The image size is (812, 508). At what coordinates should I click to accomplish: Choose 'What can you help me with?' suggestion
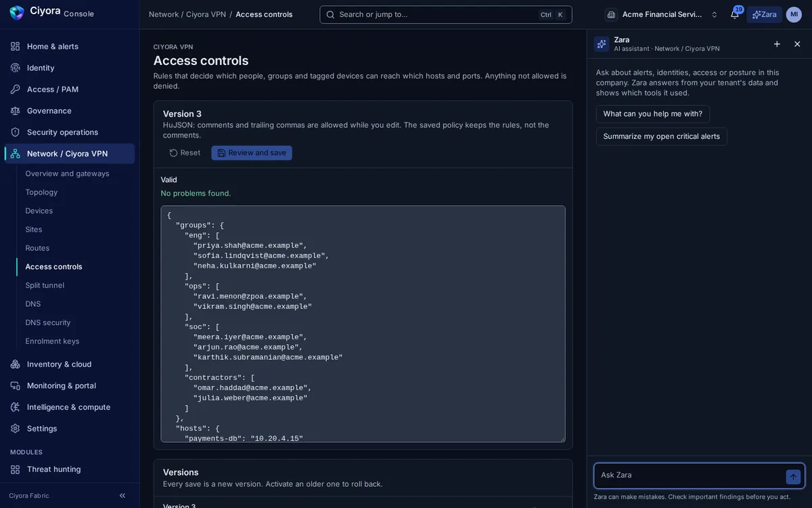pyautogui.click(x=653, y=114)
